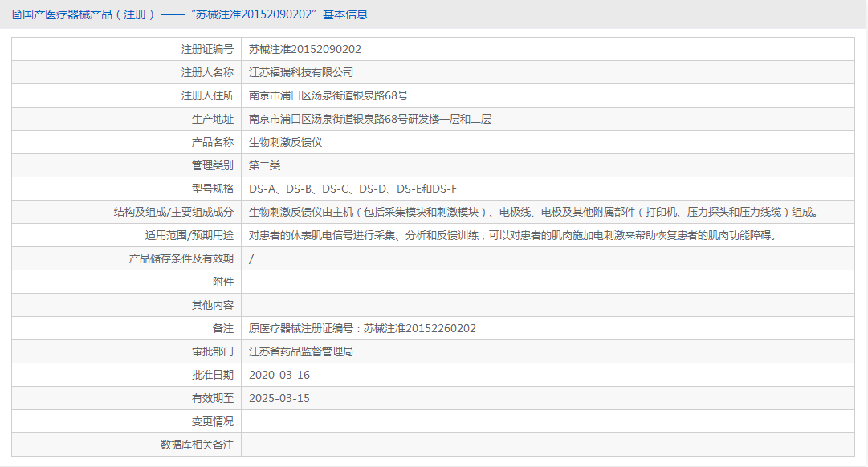Screen dimensions: 868x467
Task: Click the page title "国产医疗器械产品（注册）"
Action: pos(88,14)
